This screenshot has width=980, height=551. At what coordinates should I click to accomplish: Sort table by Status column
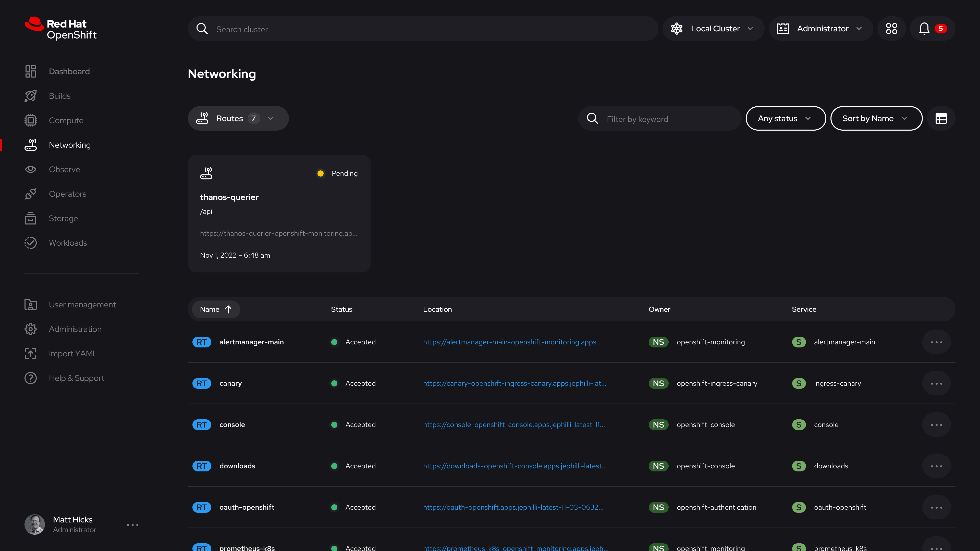[342, 309]
